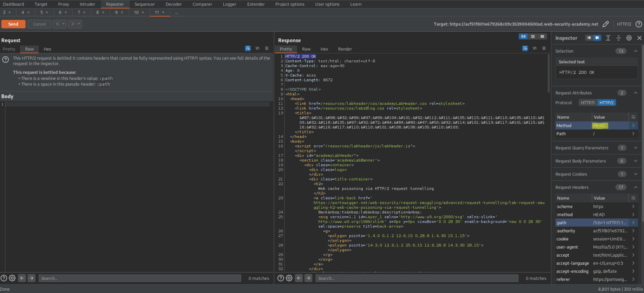Expand all Inspector sections
Viewport: 644px width, 293px height.
[x=608, y=38]
